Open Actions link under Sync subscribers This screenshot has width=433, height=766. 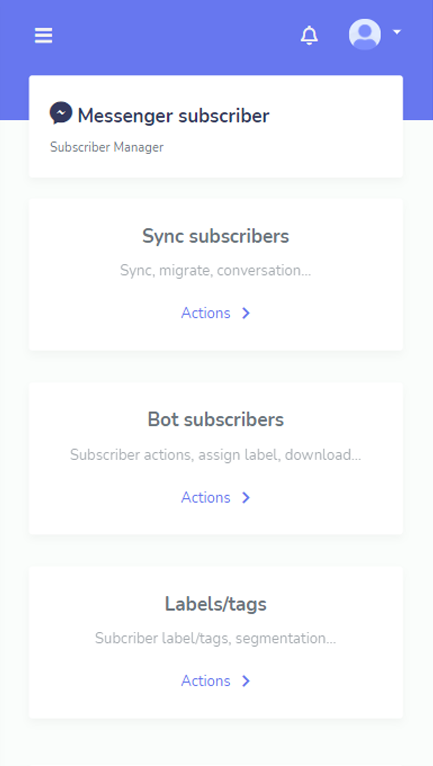(206, 313)
